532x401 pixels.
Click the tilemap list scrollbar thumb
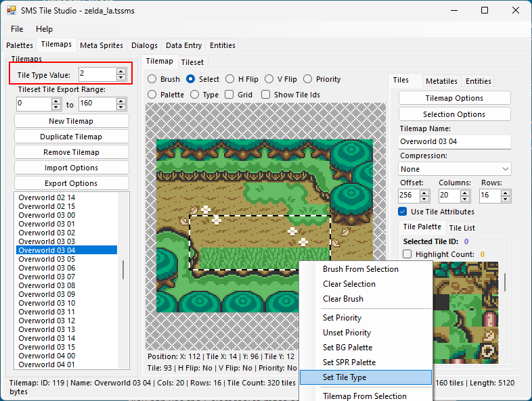click(123, 270)
